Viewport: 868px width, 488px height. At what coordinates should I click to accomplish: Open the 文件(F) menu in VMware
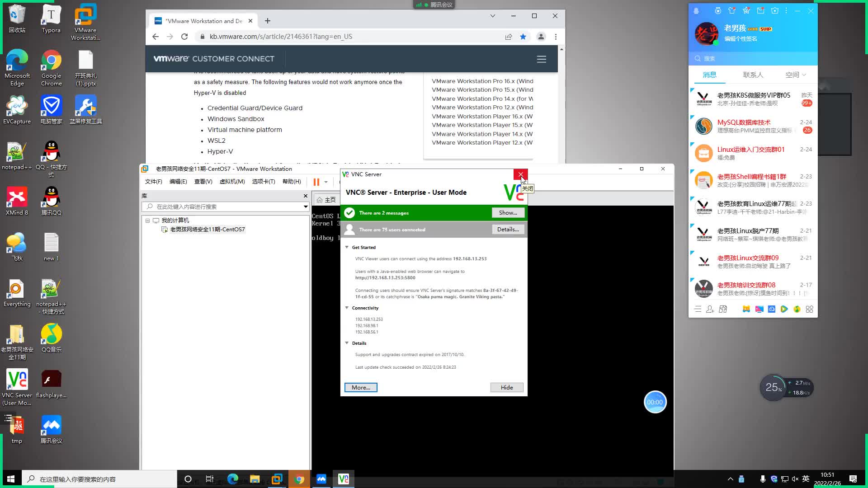tap(153, 182)
